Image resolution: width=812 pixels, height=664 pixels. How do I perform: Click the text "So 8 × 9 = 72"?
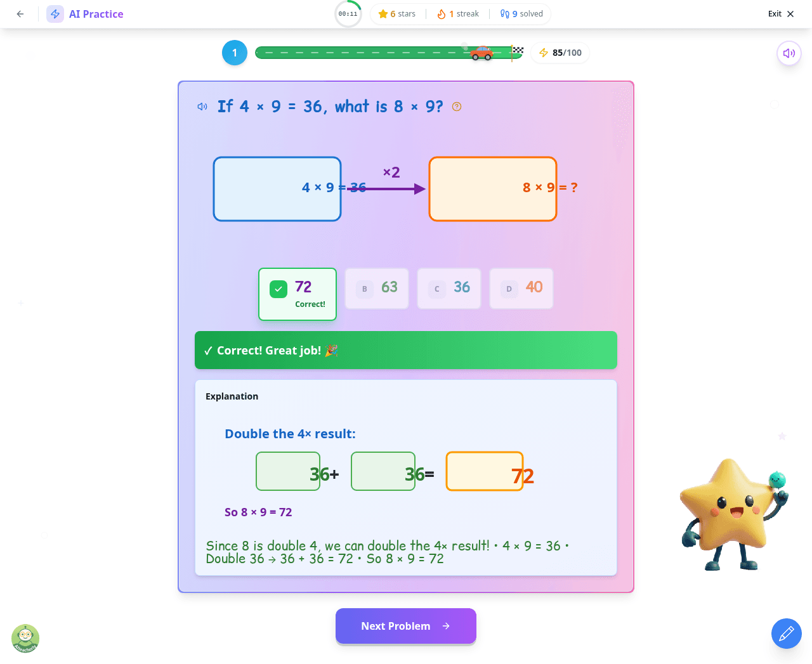tap(258, 512)
